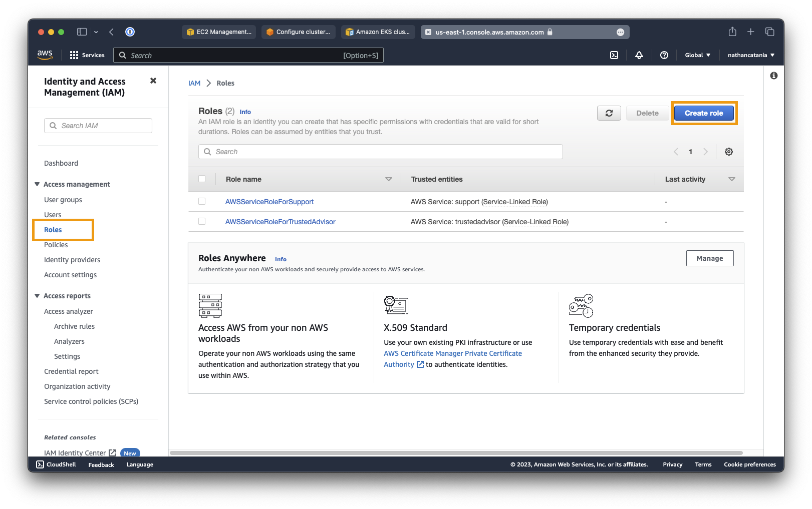Viewport: 812px width, 509px height.
Task: Collapse the Access management section
Action: coord(37,184)
